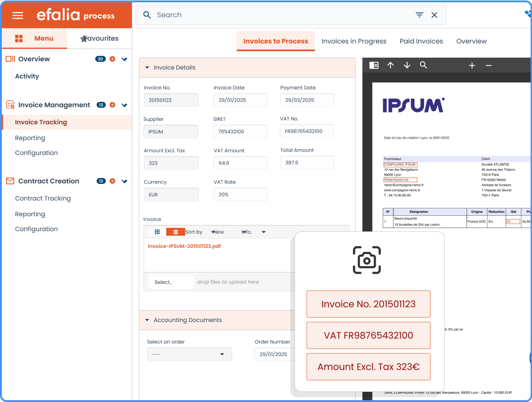This screenshot has height=402, width=532.
Task: Open Contract Tracking in sidebar
Action: [x=43, y=198]
